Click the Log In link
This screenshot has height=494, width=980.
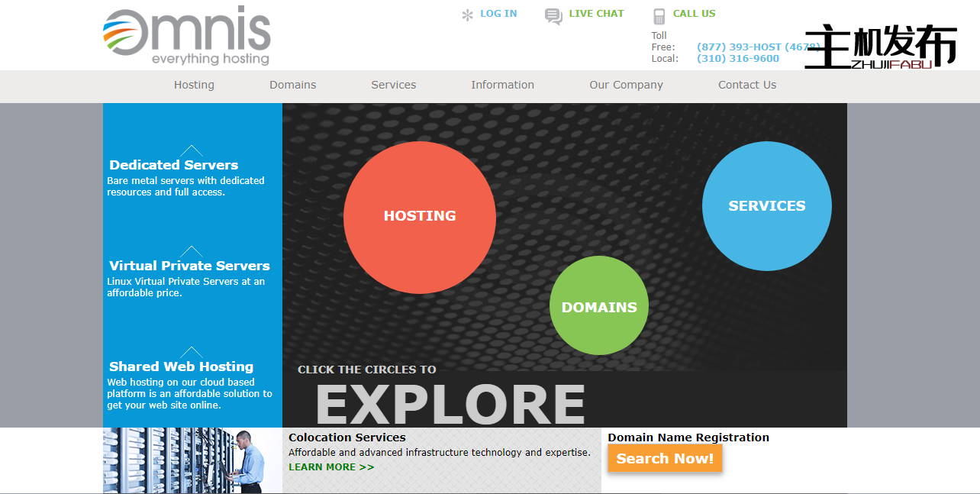[498, 14]
